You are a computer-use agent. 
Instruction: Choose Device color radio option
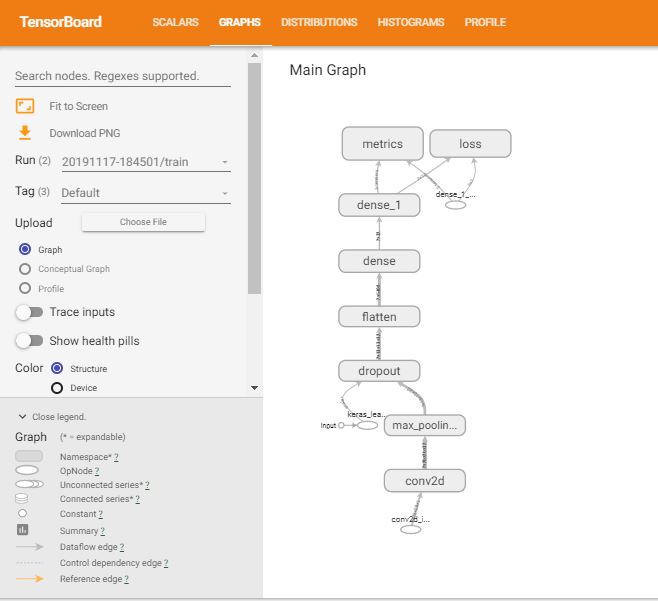(57, 388)
